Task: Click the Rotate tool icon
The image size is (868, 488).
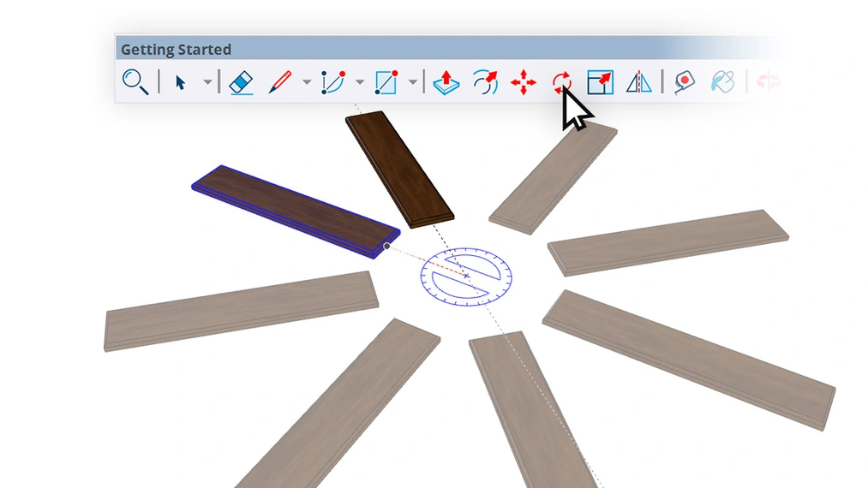Action: point(561,82)
